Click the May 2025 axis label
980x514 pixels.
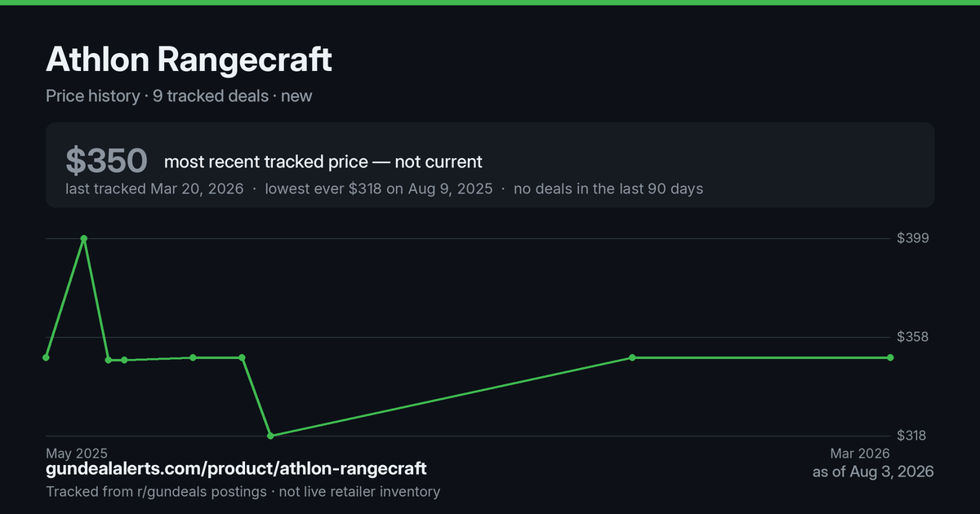tap(77, 454)
